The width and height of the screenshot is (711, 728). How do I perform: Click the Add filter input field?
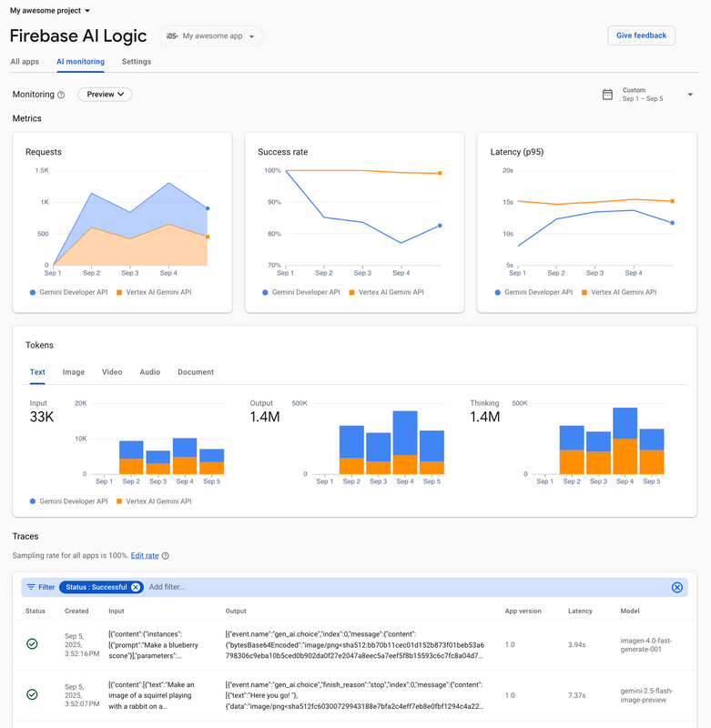tap(167, 587)
